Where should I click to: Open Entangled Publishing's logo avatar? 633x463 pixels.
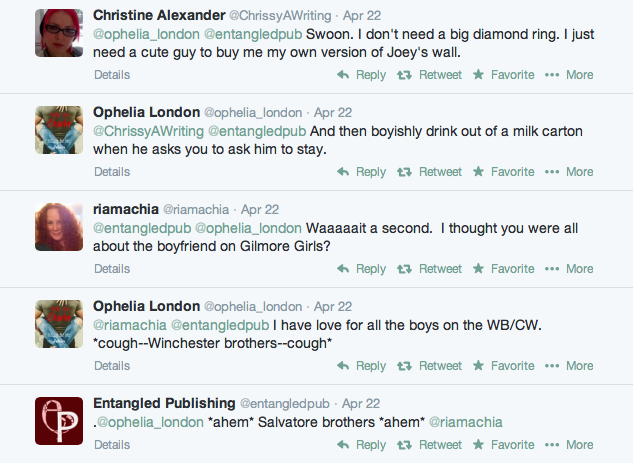pyautogui.click(x=58, y=420)
